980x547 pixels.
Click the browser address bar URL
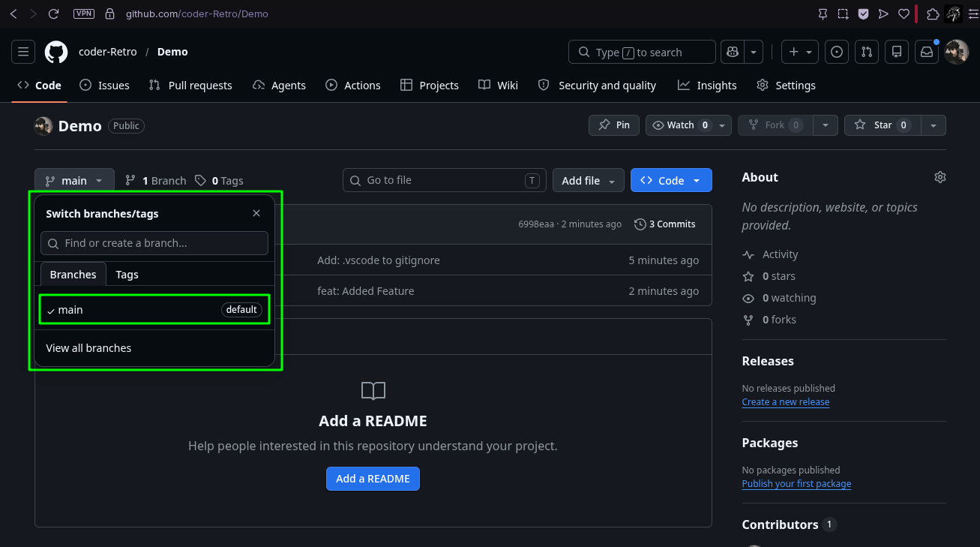click(197, 14)
